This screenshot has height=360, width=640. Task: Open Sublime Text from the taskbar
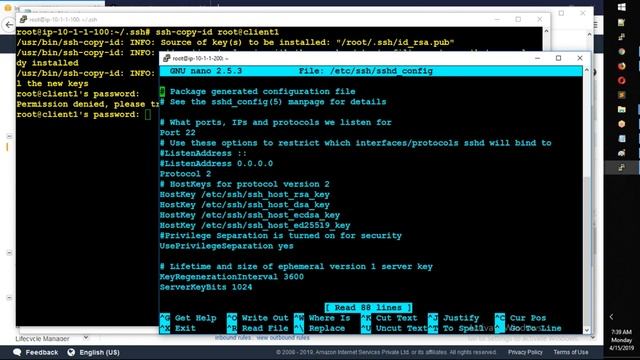coord(622,95)
